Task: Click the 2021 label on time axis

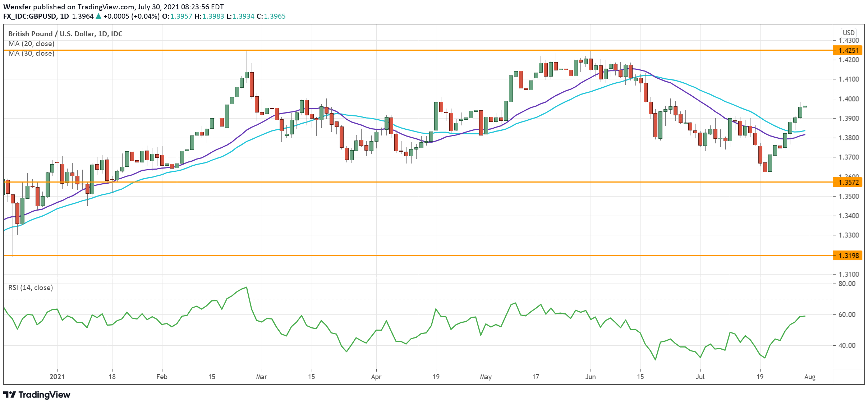Action: click(x=57, y=377)
